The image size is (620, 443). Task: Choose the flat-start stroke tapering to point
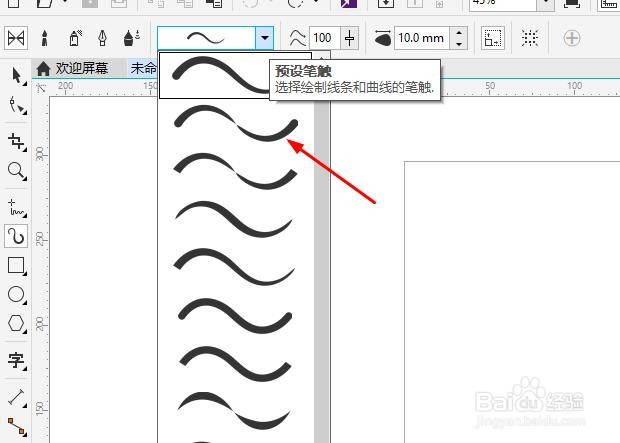pos(234,267)
